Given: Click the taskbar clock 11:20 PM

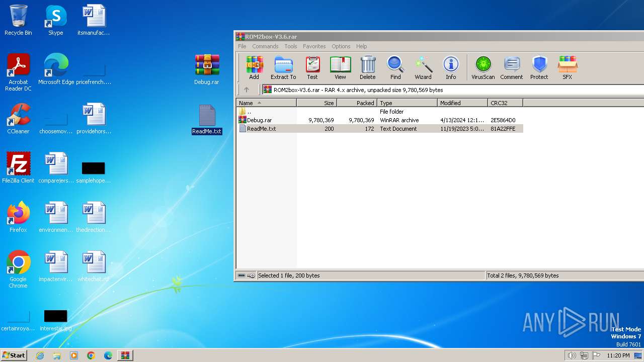Looking at the screenshot, I should (618, 355).
